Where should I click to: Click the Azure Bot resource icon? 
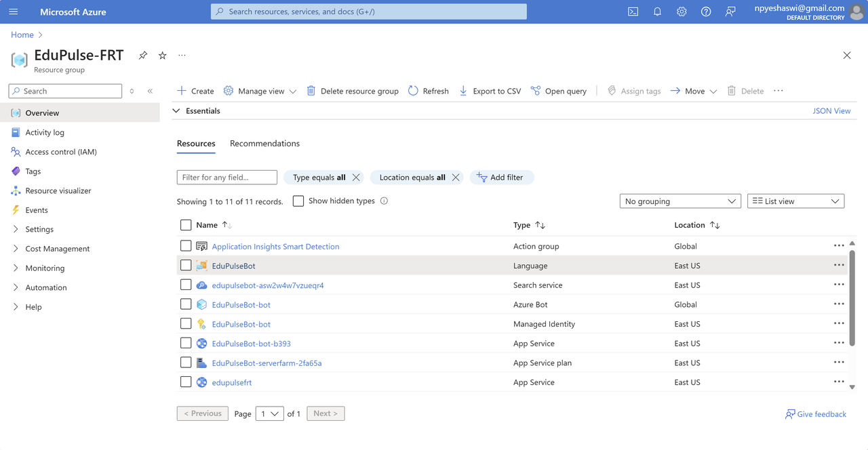pyautogui.click(x=201, y=305)
